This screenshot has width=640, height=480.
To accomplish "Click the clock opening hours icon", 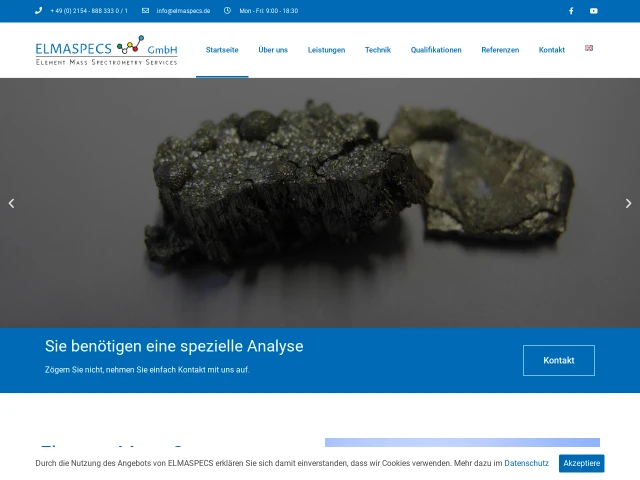I will point(228,11).
